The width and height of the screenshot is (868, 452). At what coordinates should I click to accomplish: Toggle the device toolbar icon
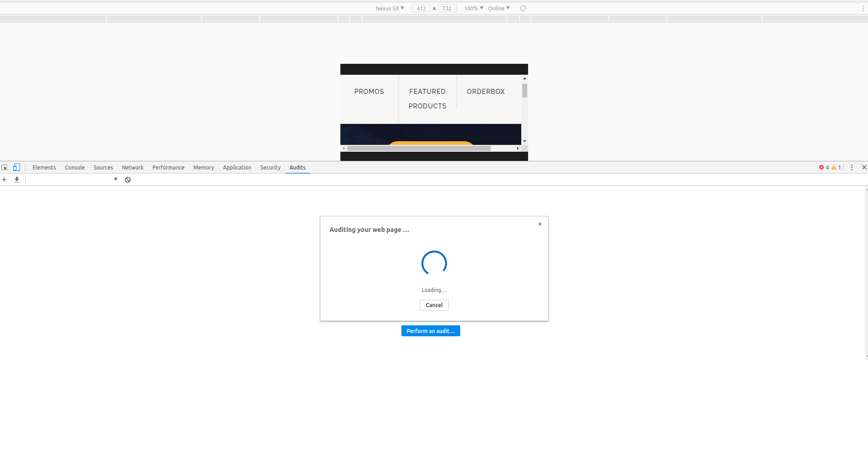[16, 167]
